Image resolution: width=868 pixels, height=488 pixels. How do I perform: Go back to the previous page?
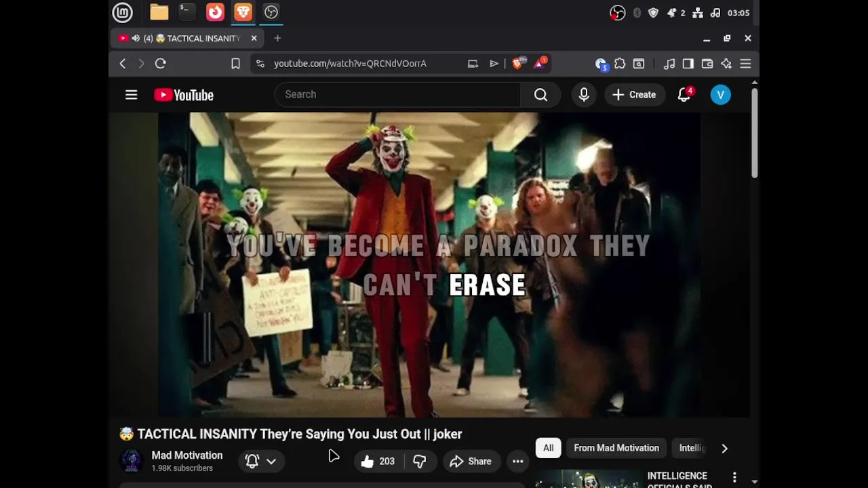coord(123,64)
